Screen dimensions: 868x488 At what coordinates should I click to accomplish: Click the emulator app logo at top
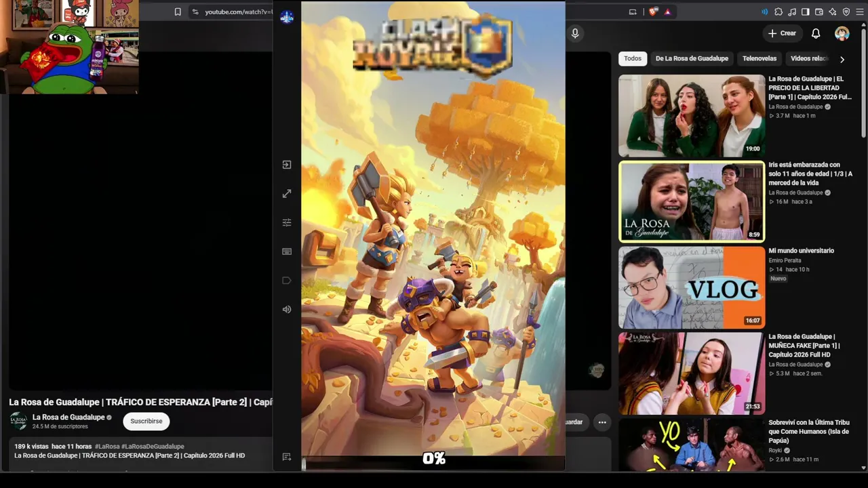click(x=287, y=17)
